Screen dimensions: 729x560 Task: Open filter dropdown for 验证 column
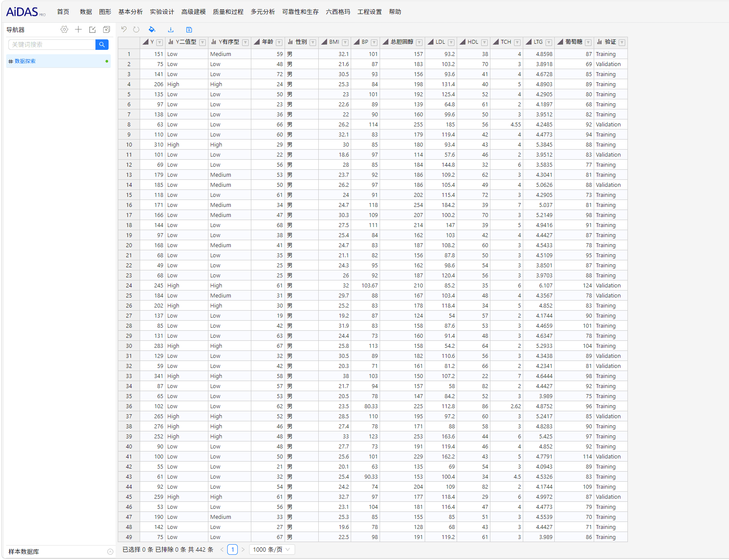point(622,42)
